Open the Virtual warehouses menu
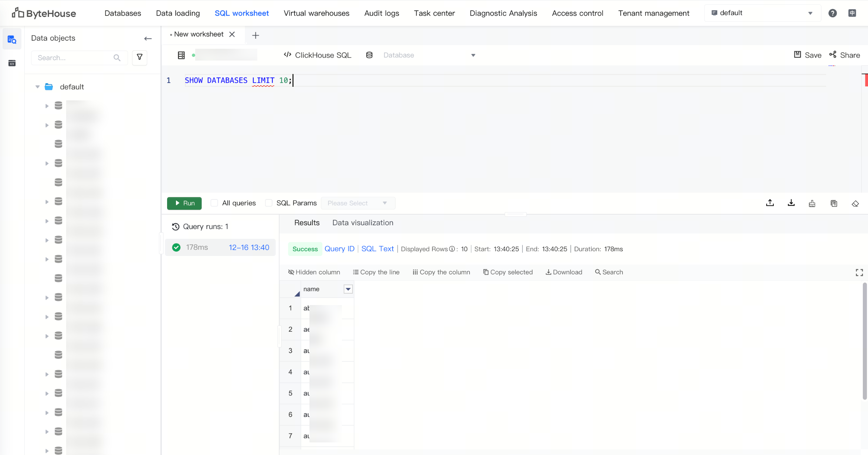This screenshot has height=455, width=868. (x=316, y=13)
